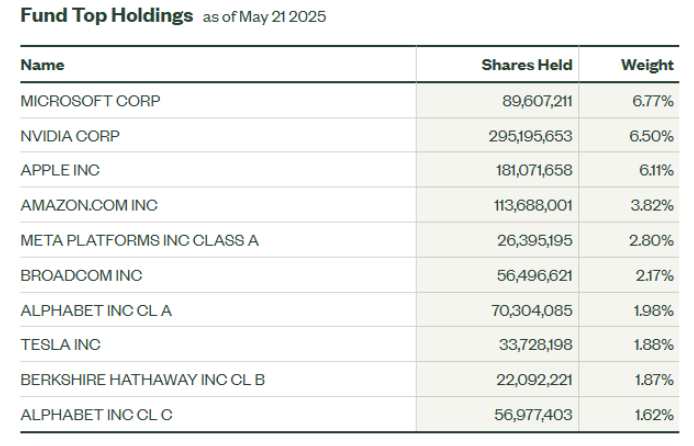
Task: Click Microsoft's shares held value 89,607,211
Action: click(x=537, y=101)
